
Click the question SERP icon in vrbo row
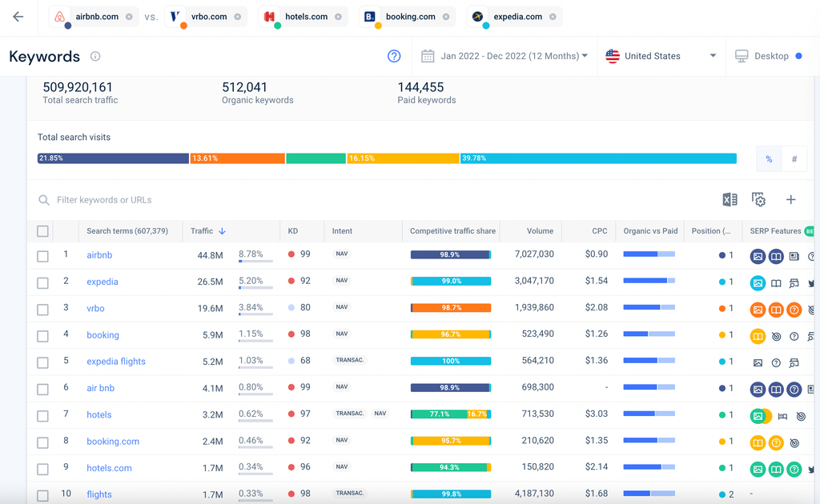794,310
